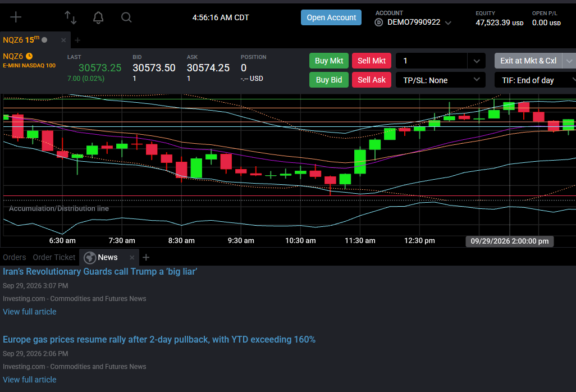This screenshot has height=392, width=576.
Task: Click the gray dot on NQZ6 15m tab
Action: click(x=44, y=40)
